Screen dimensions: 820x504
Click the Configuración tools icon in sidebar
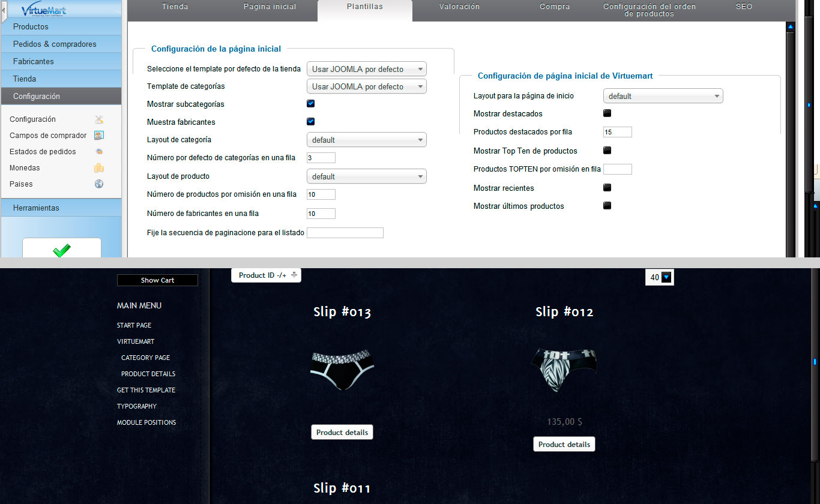click(99, 119)
